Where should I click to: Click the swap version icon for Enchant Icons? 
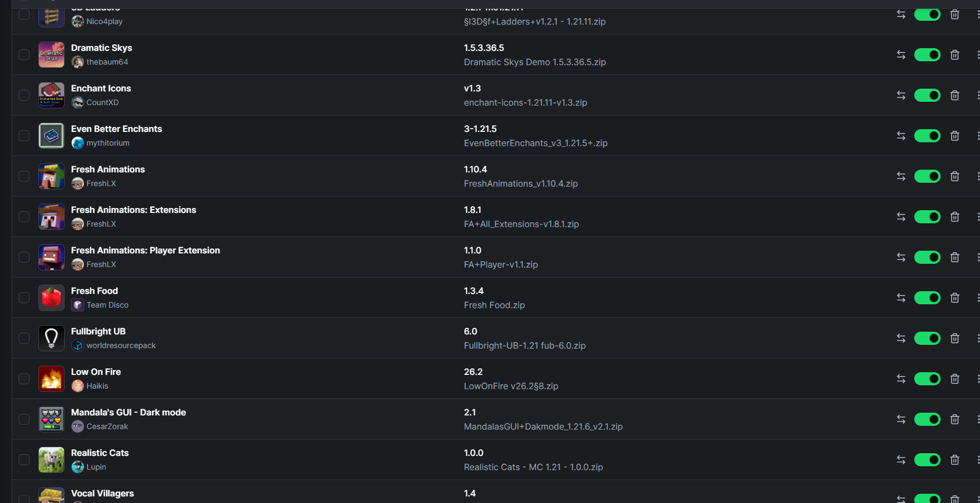pyautogui.click(x=901, y=95)
